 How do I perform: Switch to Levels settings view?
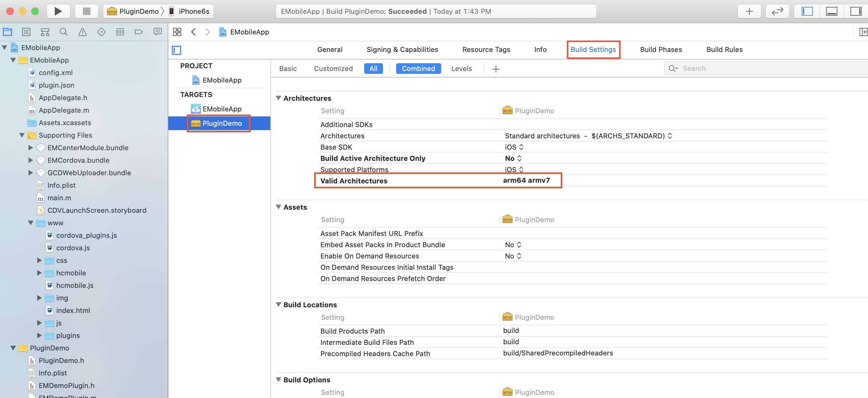click(x=461, y=69)
